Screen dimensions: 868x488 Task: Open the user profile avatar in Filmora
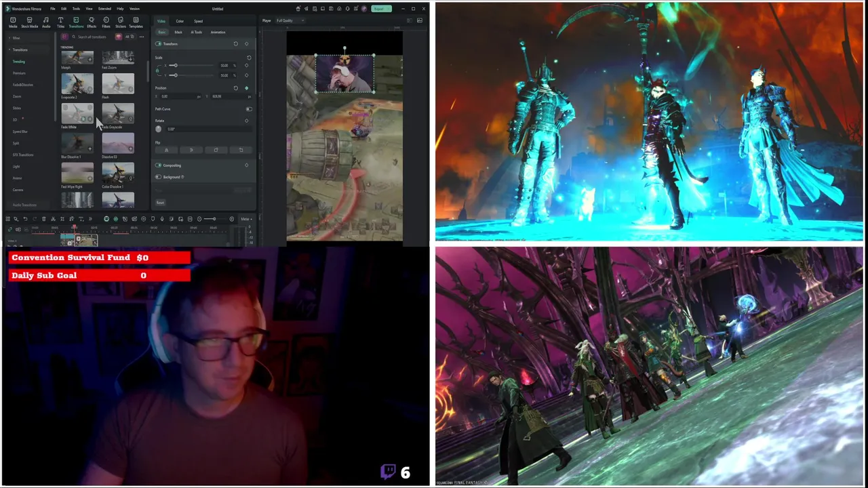pos(363,9)
